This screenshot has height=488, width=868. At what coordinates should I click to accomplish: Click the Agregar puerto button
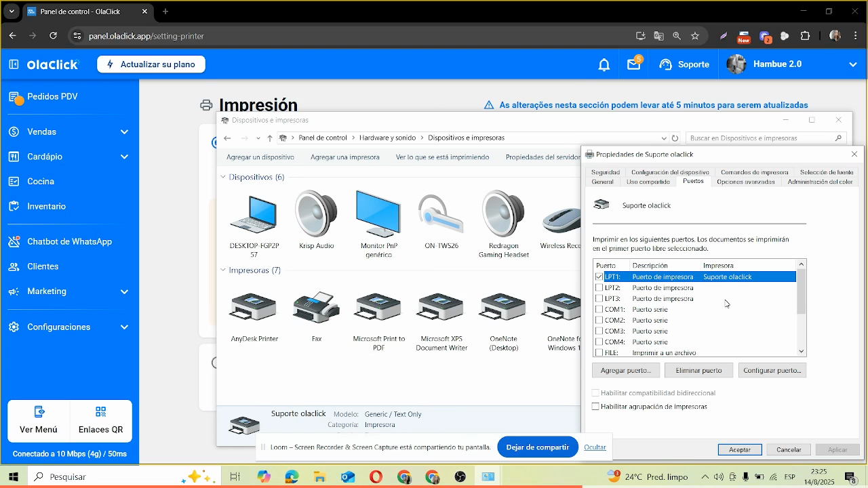click(x=626, y=370)
